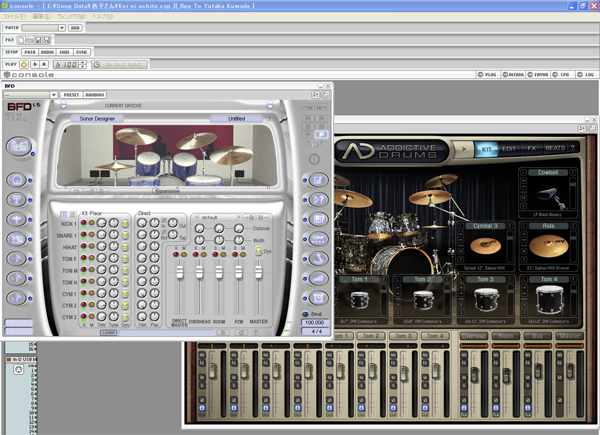Click the Addictive Drums play preview arrow
Viewport: 600px width, 435px height.
[463, 149]
